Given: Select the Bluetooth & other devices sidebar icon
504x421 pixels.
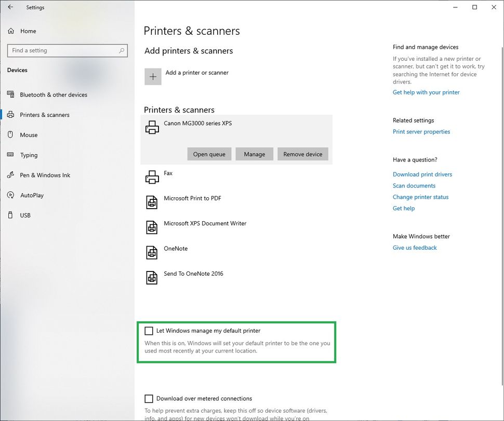Looking at the screenshot, I should [x=11, y=94].
